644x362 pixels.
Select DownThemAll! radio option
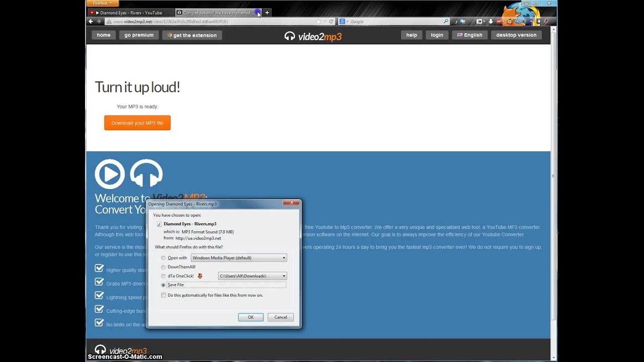click(x=163, y=267)
